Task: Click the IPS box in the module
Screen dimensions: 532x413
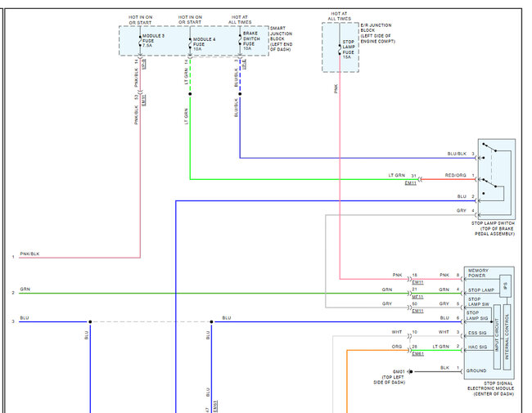Action: pyautogui.click(x=505, y=286)
